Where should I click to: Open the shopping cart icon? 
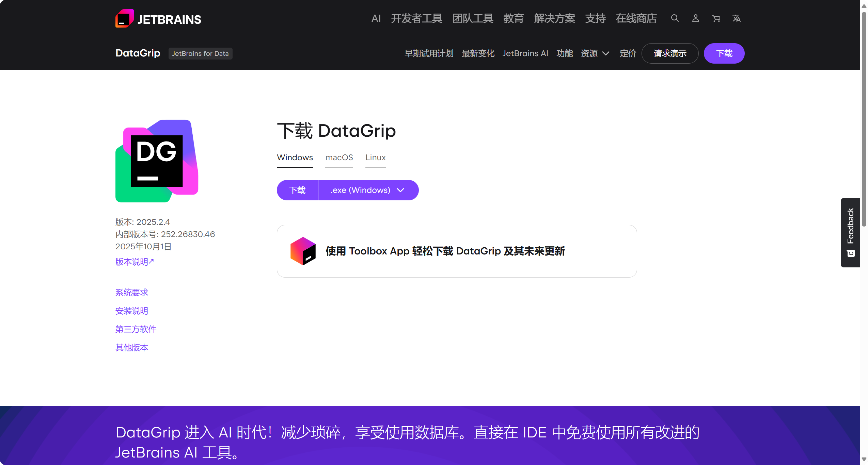pos(716,18)
